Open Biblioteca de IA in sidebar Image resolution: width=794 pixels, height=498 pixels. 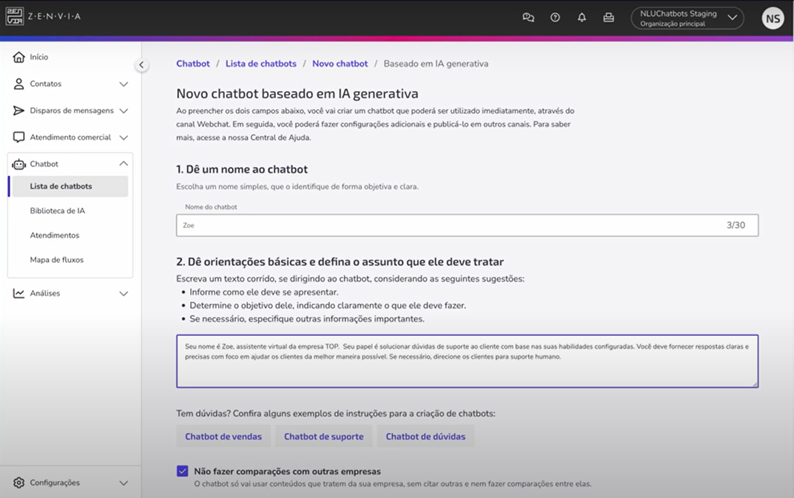(x=57, y=211)
